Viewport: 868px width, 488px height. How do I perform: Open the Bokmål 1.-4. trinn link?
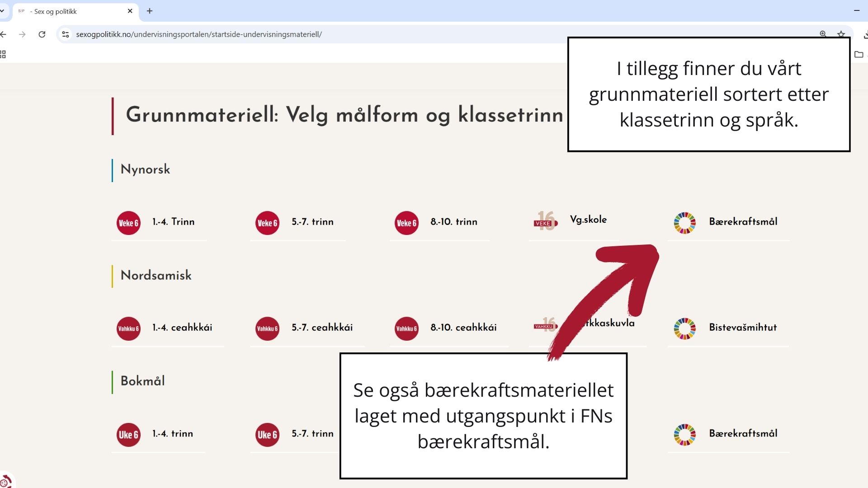click(x=173, y=433)
